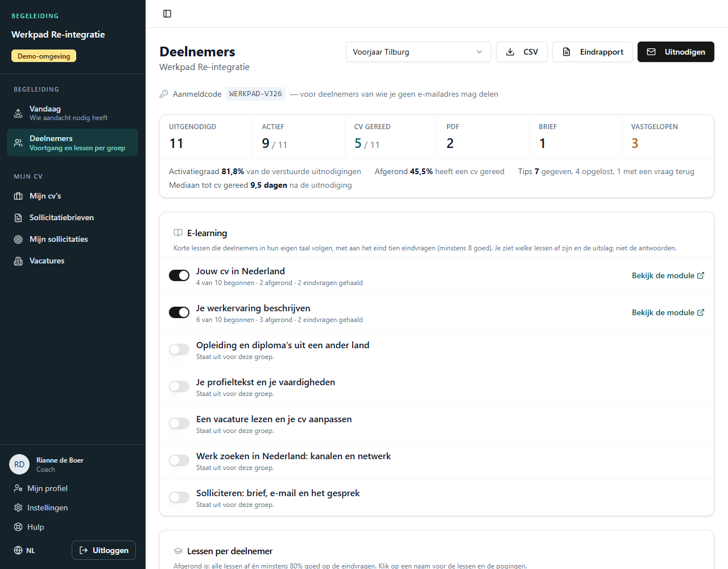Disable the 'Jouw cv in Nederland' lesson
The height and width of the screenshot is (569, 728).
pos(179,275)
